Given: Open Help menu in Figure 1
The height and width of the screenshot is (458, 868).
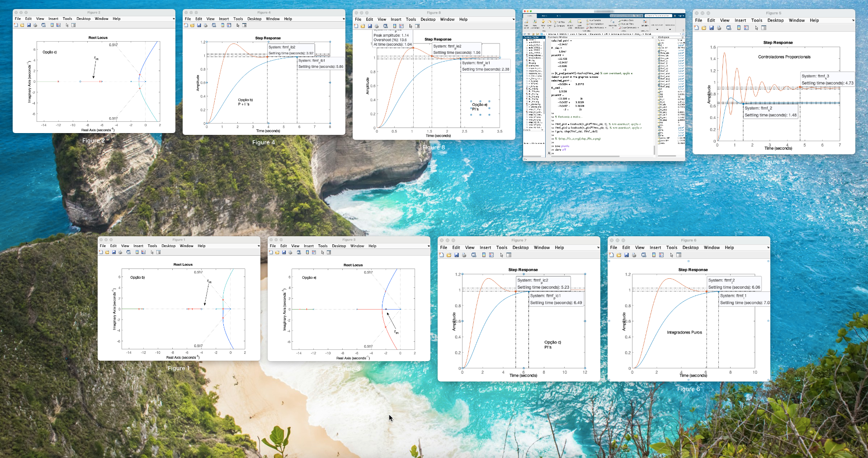Looking at the screenshot, I should (x=201, y=246).
